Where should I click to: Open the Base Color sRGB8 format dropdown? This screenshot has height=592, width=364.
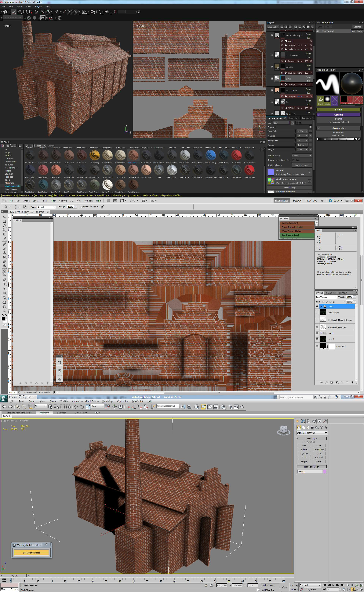point(302,131)
